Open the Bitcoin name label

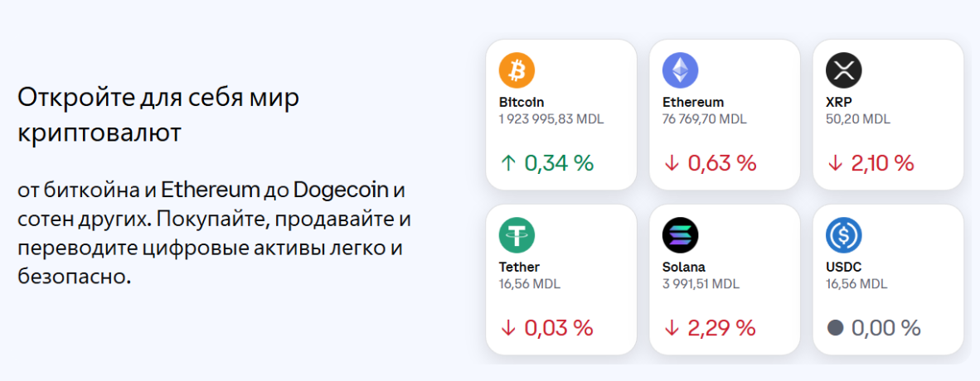(522, 103)
